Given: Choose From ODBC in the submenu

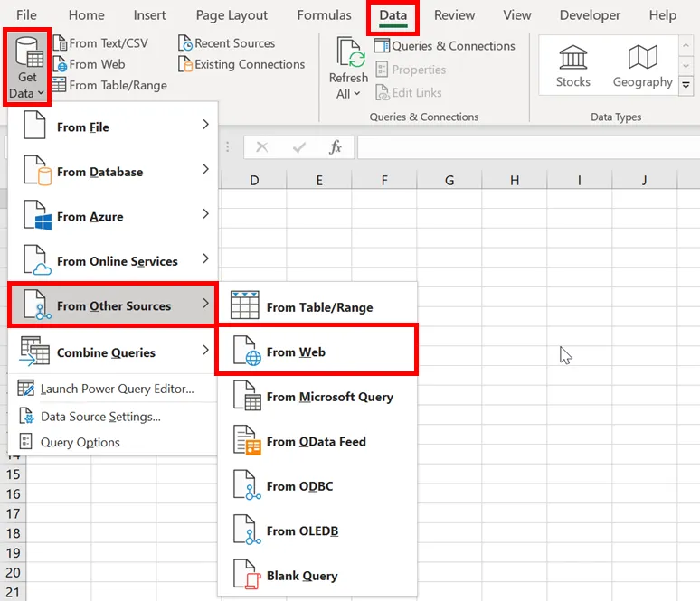Looking at the screenshot, I should pyautogui.click(x=317, y=485).
